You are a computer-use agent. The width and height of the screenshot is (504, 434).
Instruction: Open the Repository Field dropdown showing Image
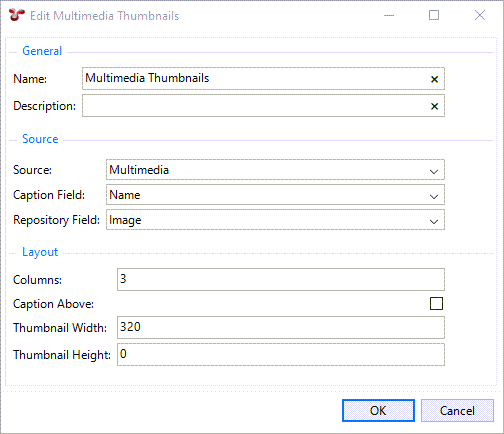click(x=275, y=220)
